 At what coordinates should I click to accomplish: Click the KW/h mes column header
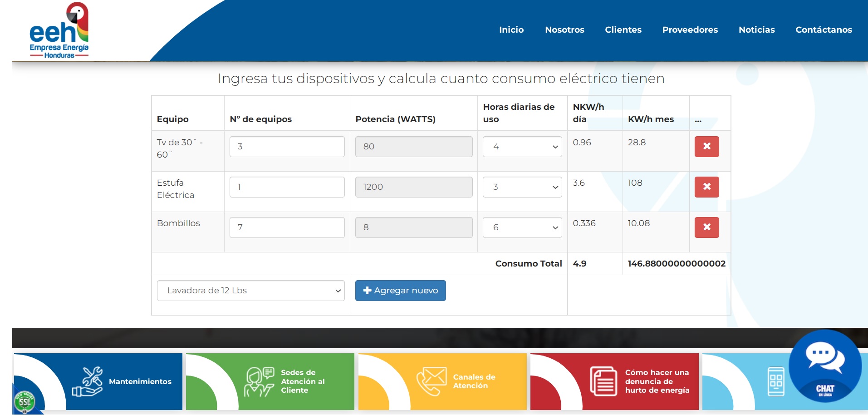tap(651, 119)
